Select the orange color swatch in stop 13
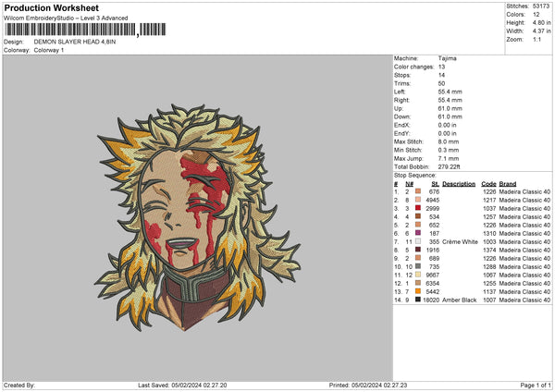Image resolution: width=555 pixels, height=392 pixels. coord(418,291)
